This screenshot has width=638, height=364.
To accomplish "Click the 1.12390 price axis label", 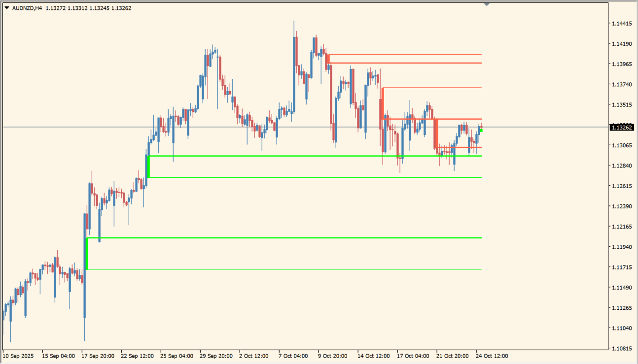I will point(622,206).
